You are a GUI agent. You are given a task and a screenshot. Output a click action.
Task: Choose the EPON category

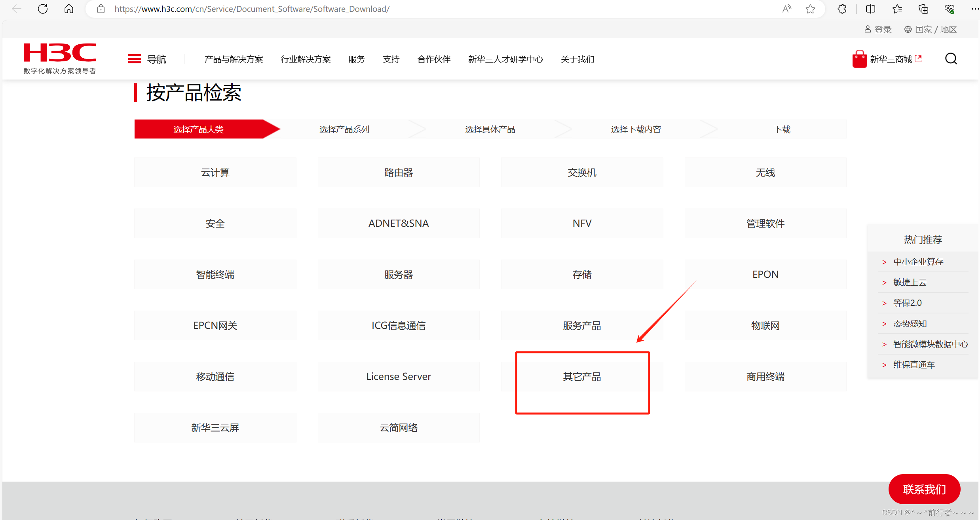click(765, 274)
